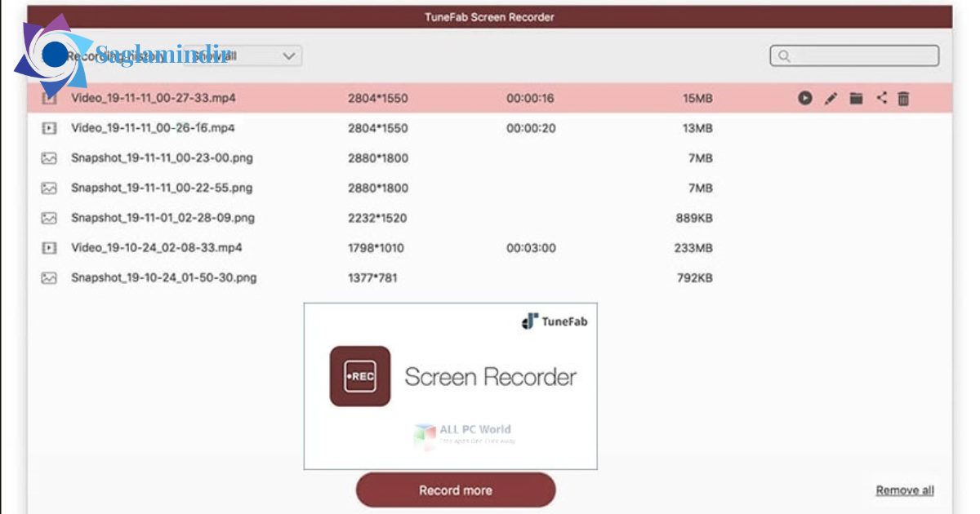The width and height of the screenshot is (980, 514).
Task: Click the 889KB file size
Action: 693,218
